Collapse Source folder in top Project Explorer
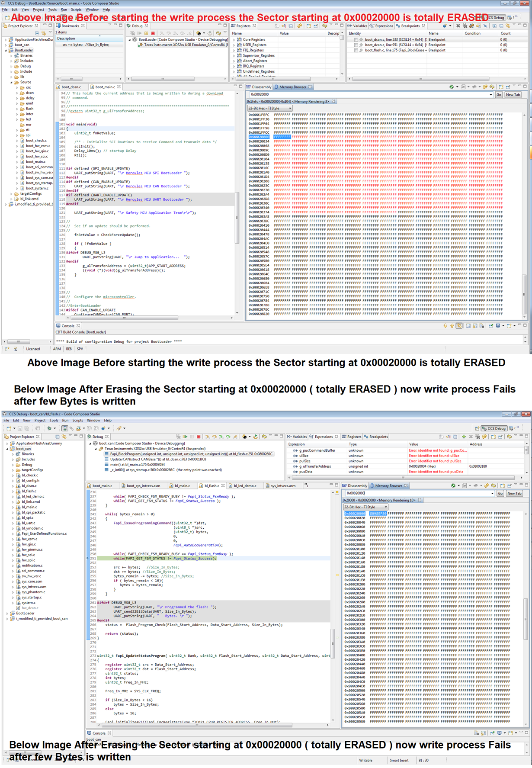This screenshot has height=768, width=532. point(11,82)
